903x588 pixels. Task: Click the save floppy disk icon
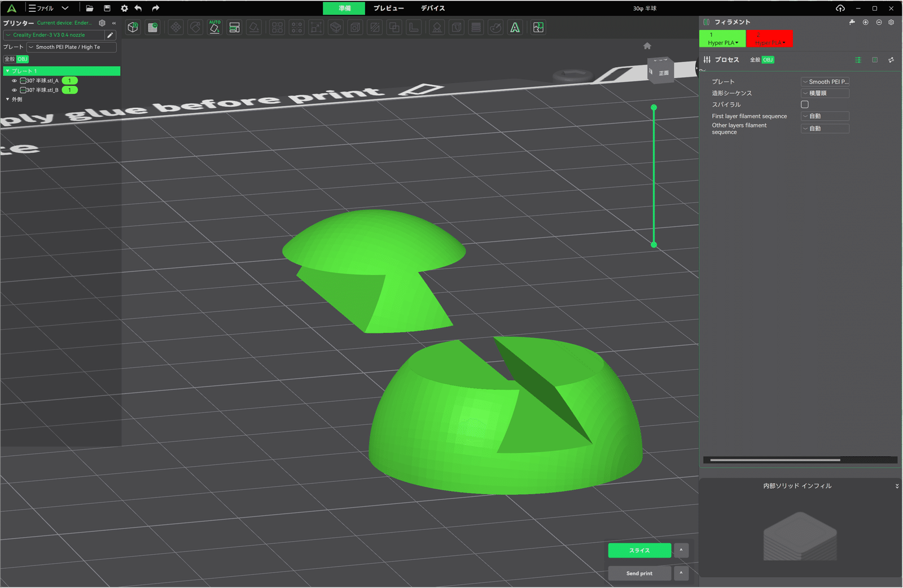tap(107, 8)
